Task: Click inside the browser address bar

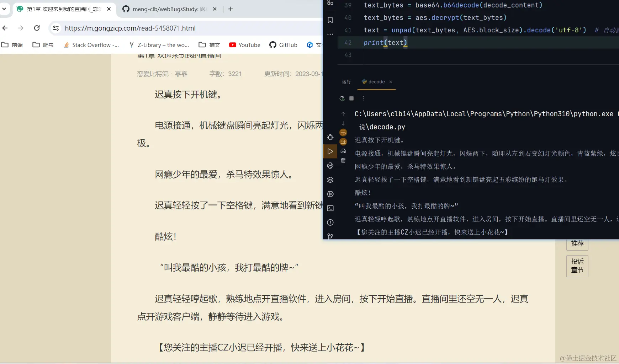Action: 142,28
